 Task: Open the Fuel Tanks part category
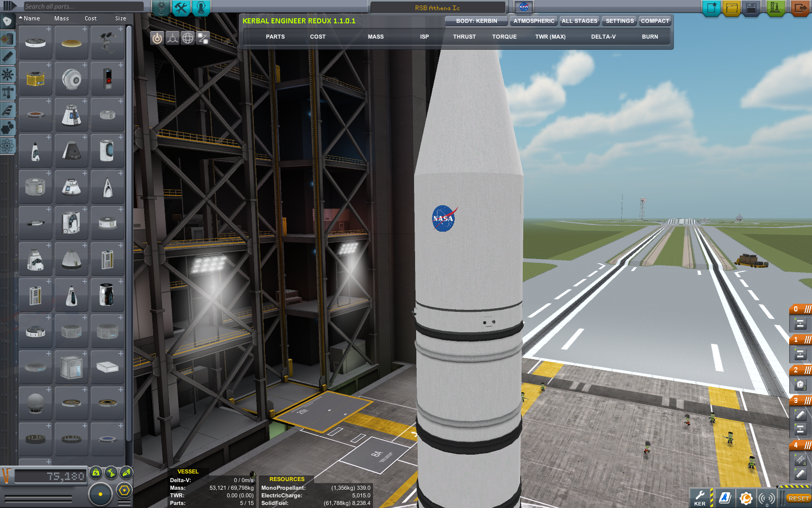point(7,39)
